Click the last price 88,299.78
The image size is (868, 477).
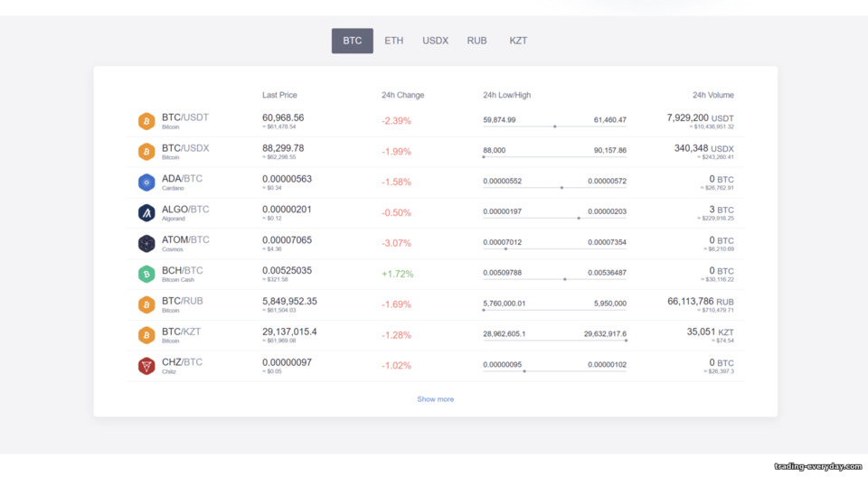[x=283, y=148]
